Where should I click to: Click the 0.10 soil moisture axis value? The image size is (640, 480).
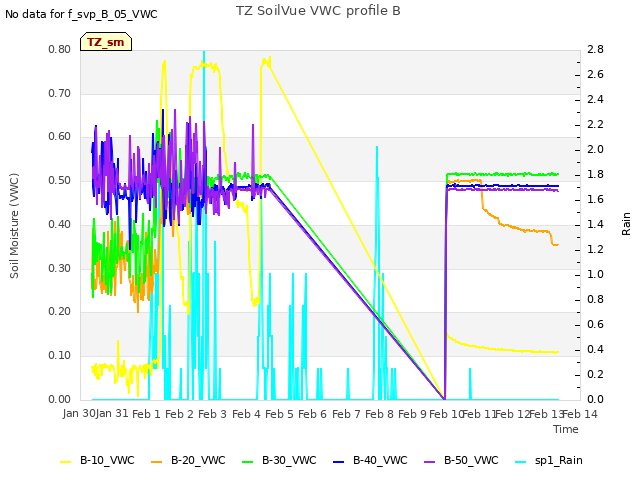click(x=60, y=356)
